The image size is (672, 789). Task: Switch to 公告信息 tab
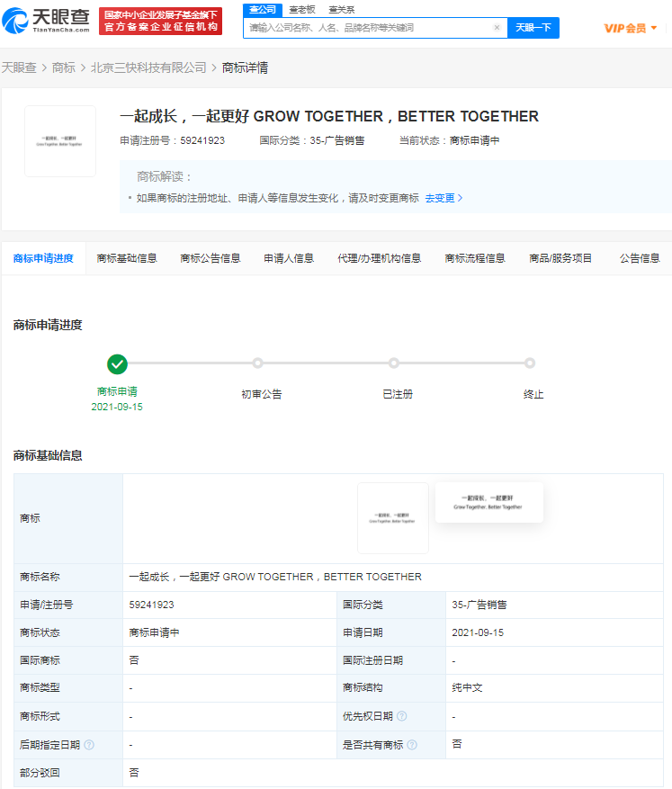(x=640, y=258)
